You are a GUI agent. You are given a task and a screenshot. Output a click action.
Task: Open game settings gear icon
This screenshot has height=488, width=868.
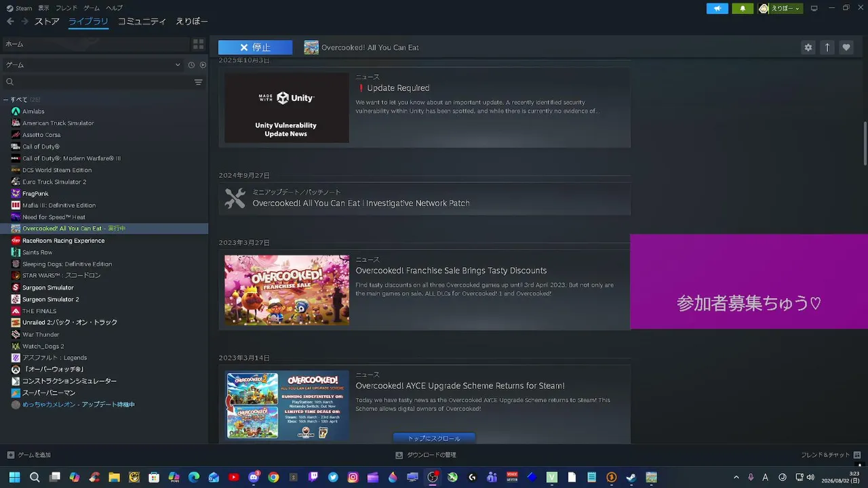pyautogui.click(x=808, y=47)
